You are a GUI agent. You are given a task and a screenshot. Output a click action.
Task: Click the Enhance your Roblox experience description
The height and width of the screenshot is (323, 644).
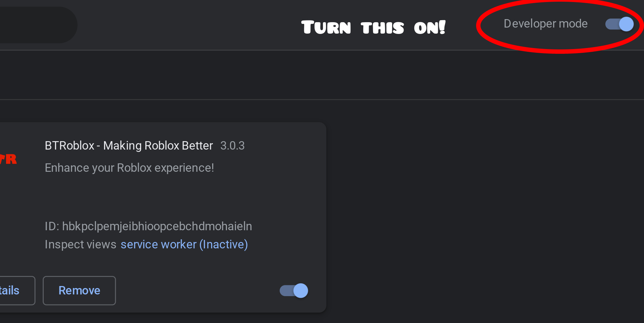coord(129,168)
